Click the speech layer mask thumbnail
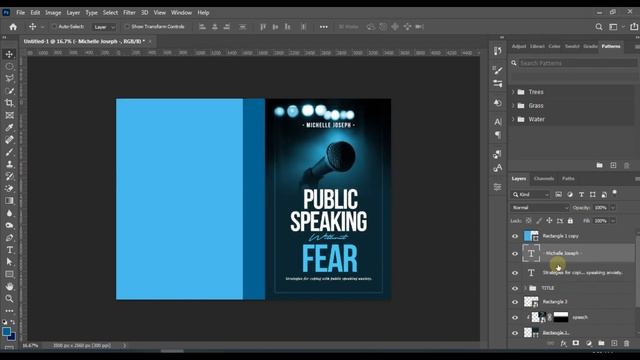Screen dimensions: 640x360 561,317
